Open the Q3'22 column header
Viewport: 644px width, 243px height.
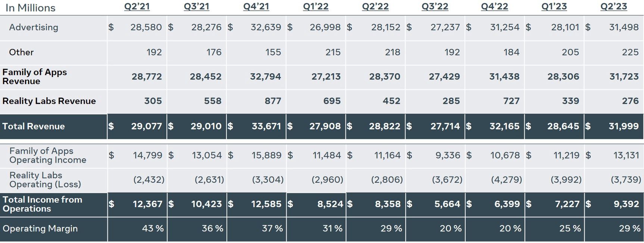point(435,7)
